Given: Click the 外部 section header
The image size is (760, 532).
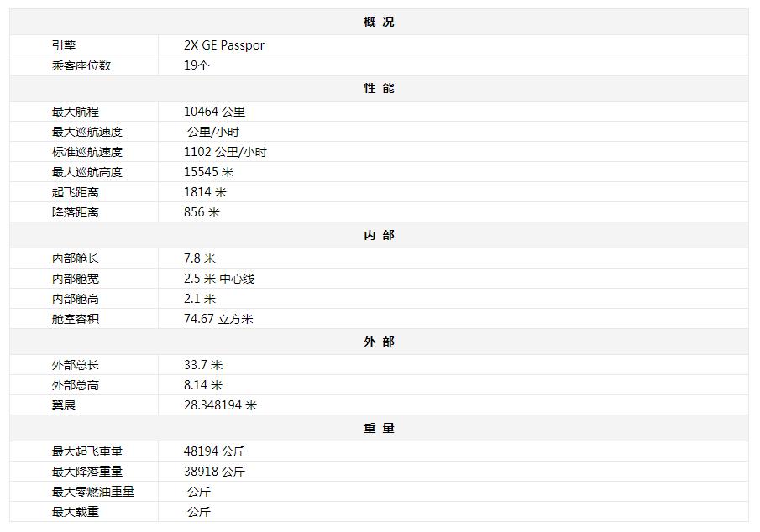Looking at the screenshot, I should pyautogui.click(x=379, y=342).
